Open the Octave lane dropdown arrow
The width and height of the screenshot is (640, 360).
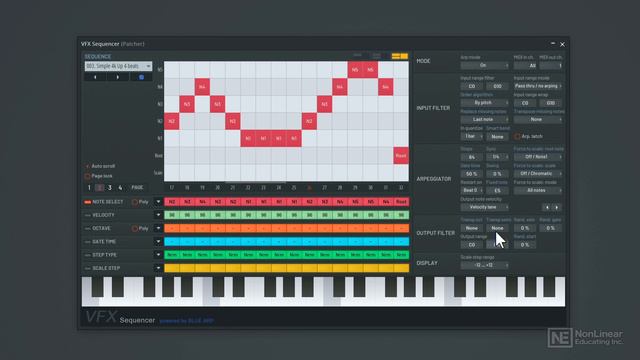(x=158, y=229)
